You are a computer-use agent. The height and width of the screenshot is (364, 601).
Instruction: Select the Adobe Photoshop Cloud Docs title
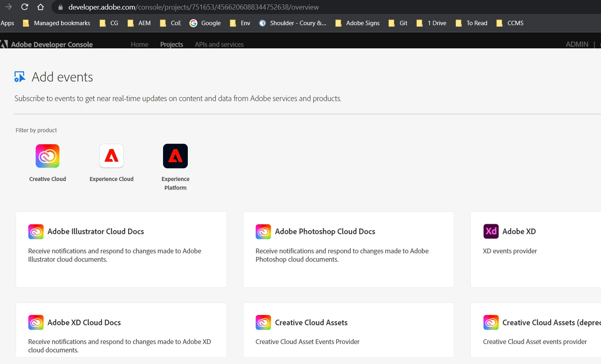(x=325, y=231)
